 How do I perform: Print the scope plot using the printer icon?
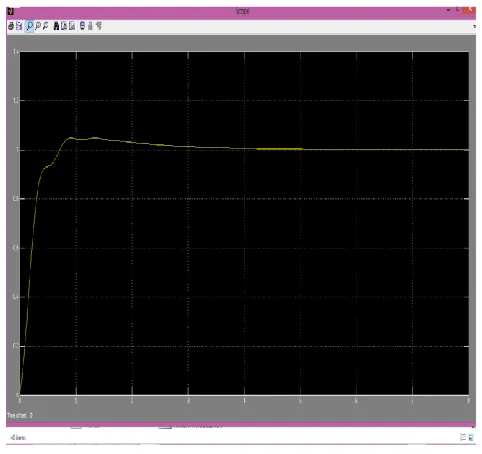11,26
